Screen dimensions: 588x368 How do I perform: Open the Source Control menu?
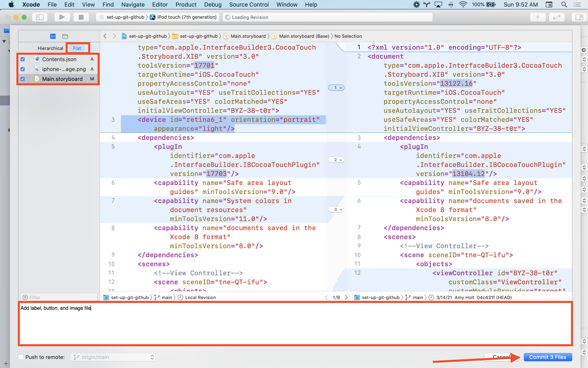coord(249,5)
